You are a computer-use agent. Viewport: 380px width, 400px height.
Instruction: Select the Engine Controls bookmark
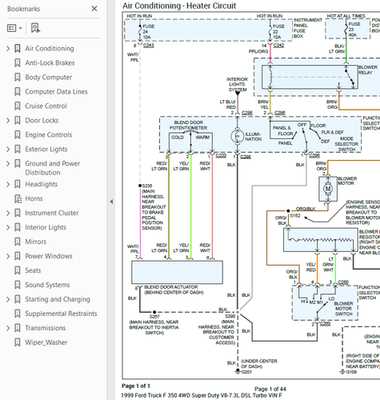tap(49, 135)
